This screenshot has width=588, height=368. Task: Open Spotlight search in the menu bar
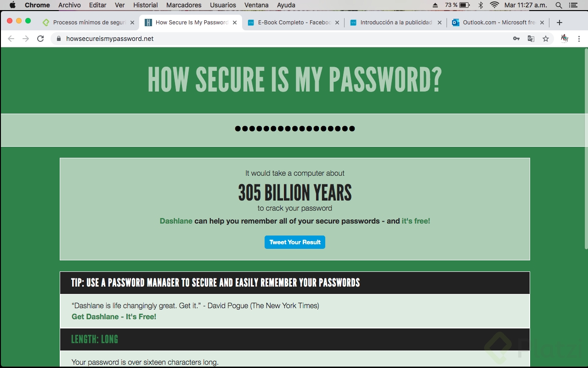(x=559, y=5)
